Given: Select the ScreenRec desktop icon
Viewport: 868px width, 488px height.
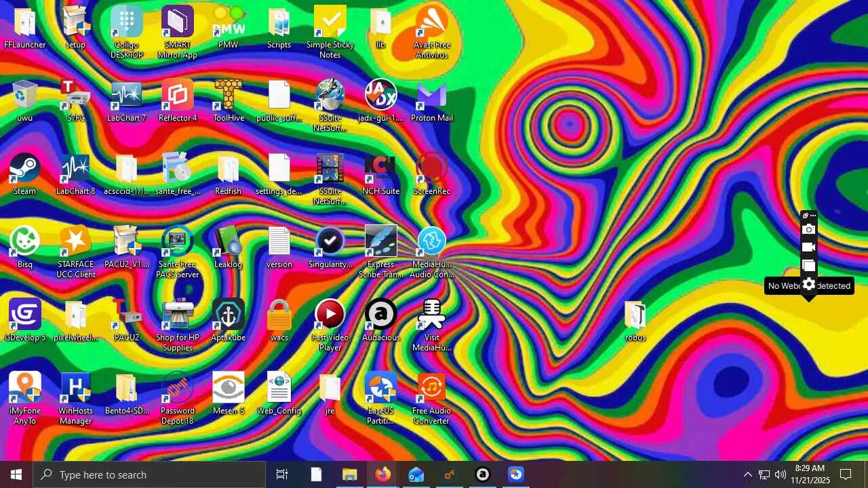Looking at the screenshot, I should coord(432,174).
